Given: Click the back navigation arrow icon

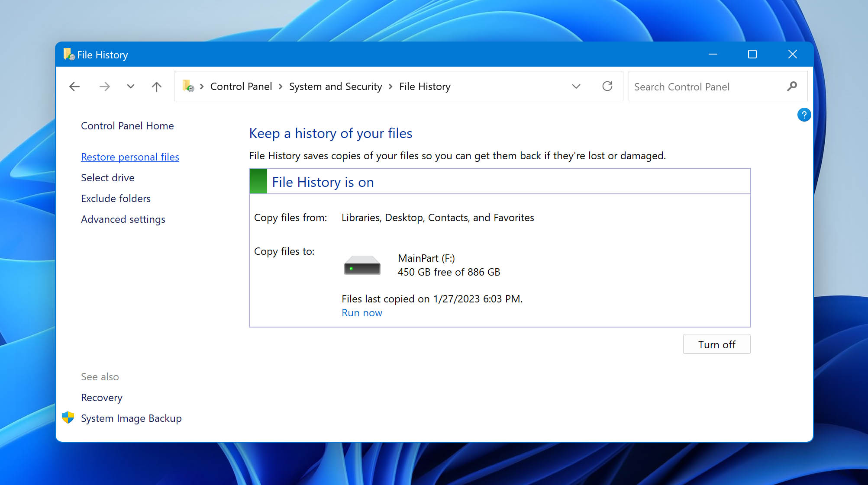Looking at the screenshot, I should coord(74,86).
